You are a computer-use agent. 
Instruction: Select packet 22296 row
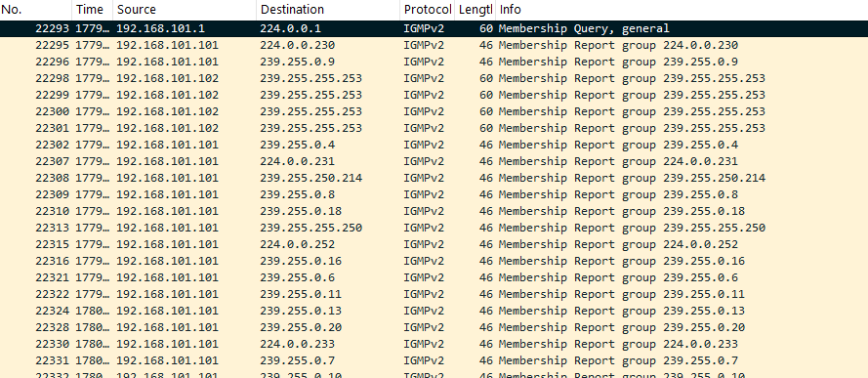(x=434, y=62)
